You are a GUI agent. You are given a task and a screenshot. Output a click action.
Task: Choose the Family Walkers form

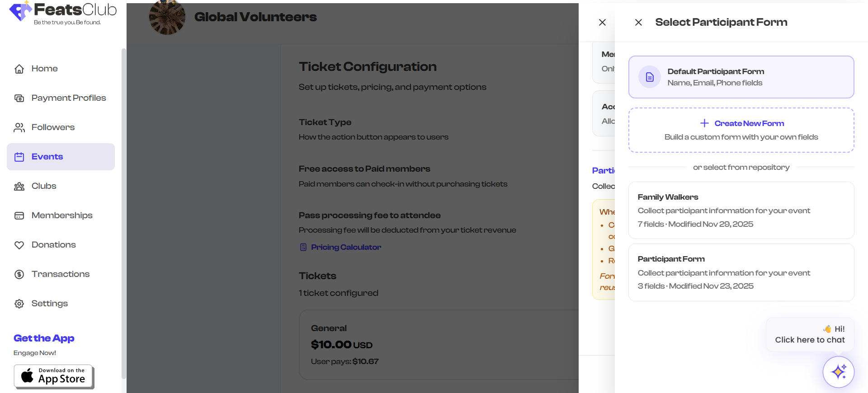point(741,210)
